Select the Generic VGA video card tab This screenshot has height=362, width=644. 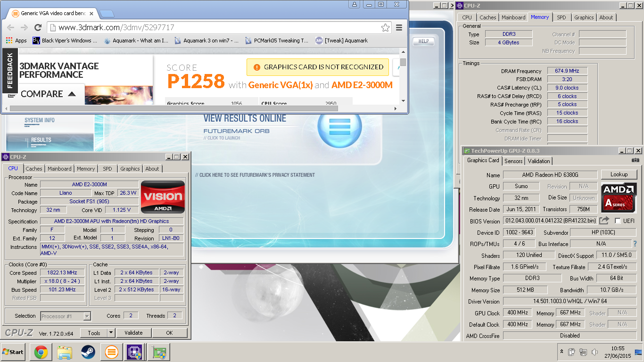pyautogui.click(x=52, y=13)
